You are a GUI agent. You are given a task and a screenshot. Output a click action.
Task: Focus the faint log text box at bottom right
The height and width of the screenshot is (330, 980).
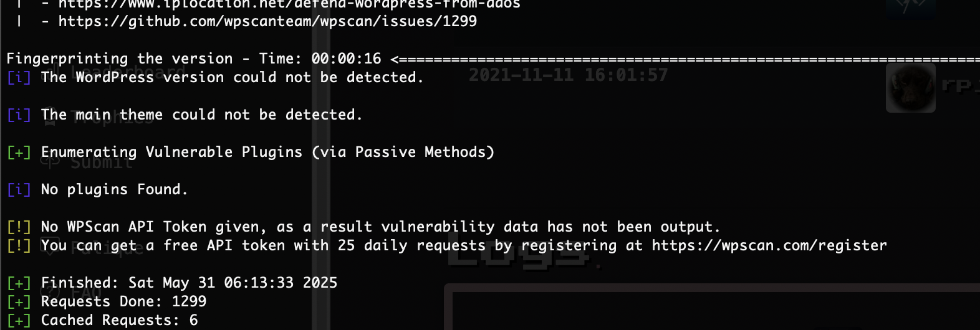[712, 308]
